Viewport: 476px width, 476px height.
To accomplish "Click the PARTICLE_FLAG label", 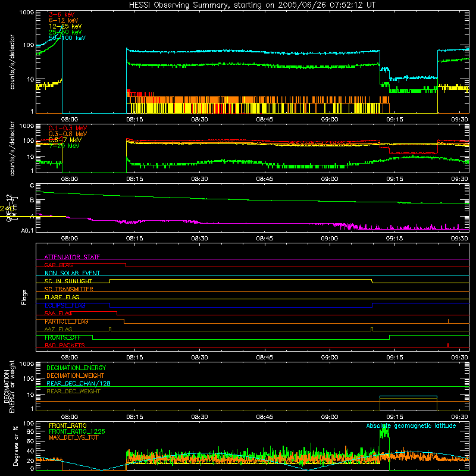I will pyautogui.click(x=67, y=321).
